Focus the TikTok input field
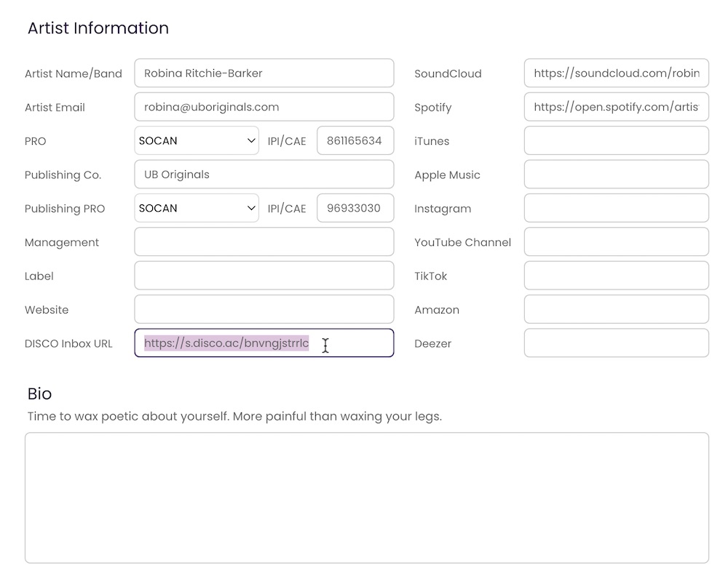Image resolution: width=728 pixels, height=579 pixels. 617,276
